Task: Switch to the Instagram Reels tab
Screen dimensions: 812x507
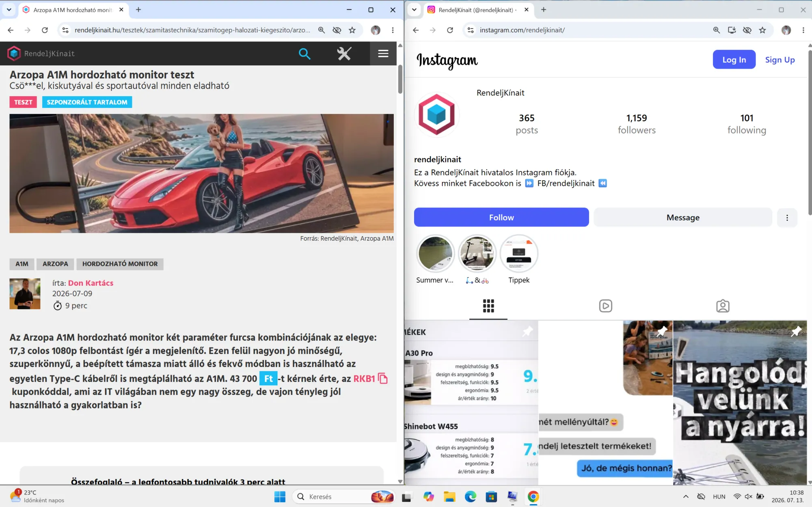Action: (x=605, y=306)
